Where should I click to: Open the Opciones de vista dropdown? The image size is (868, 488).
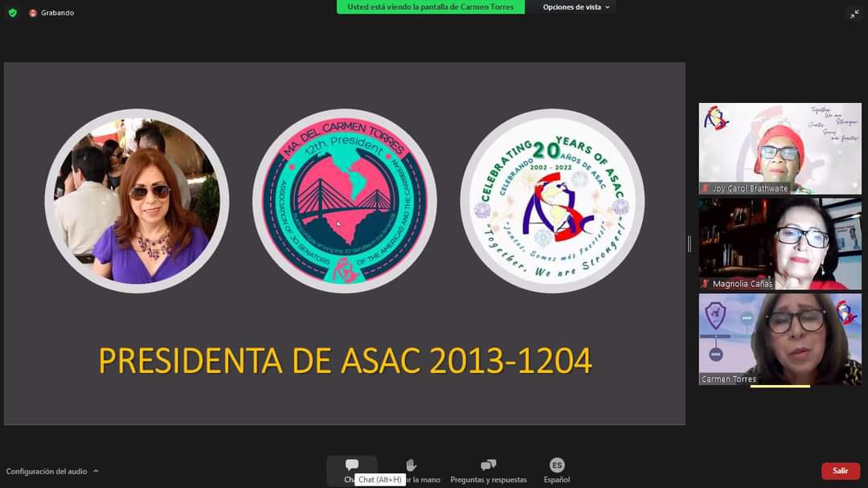[x=572, y=6]
